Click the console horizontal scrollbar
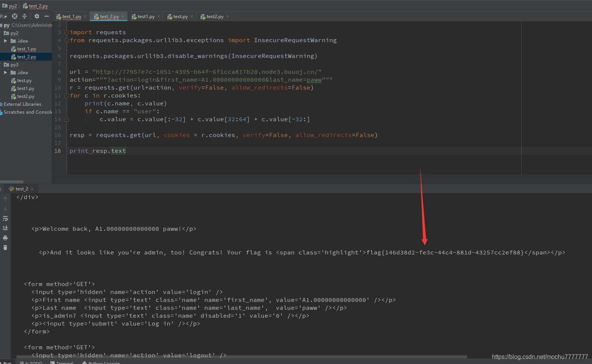The image size is (592, 364). point(242,357)
